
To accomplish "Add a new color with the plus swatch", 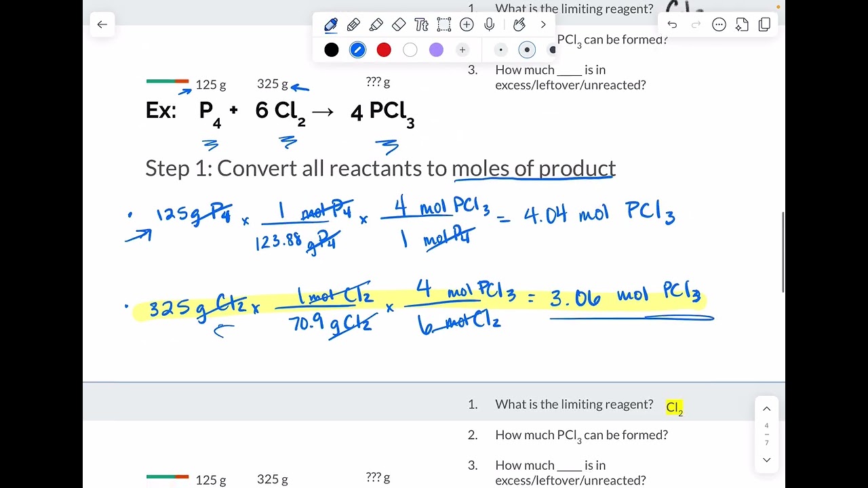I will (462, 50).
